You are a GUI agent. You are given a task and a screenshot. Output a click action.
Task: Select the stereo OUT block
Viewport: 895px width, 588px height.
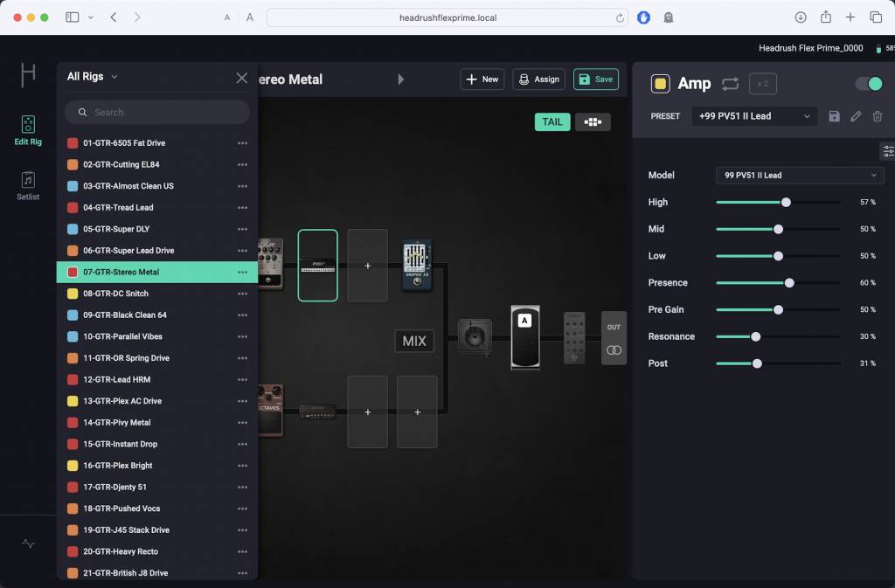[614, 338]
